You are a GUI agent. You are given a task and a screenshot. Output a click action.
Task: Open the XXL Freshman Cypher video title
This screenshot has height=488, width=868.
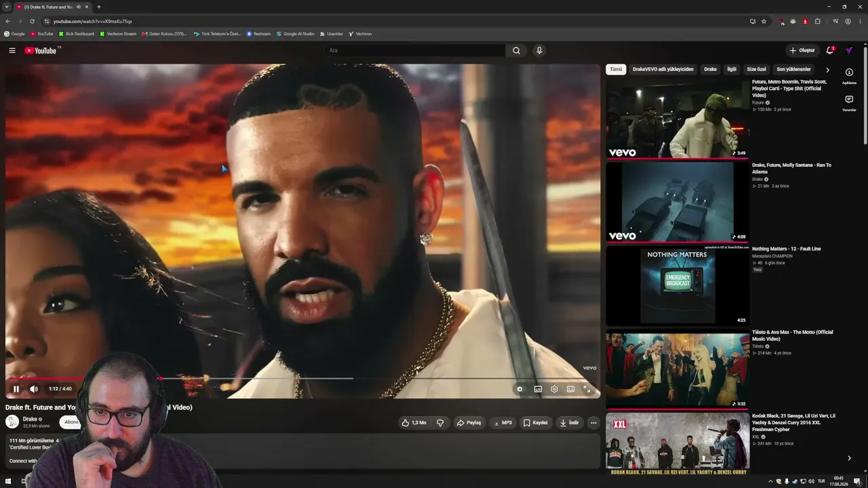point(793,422)
